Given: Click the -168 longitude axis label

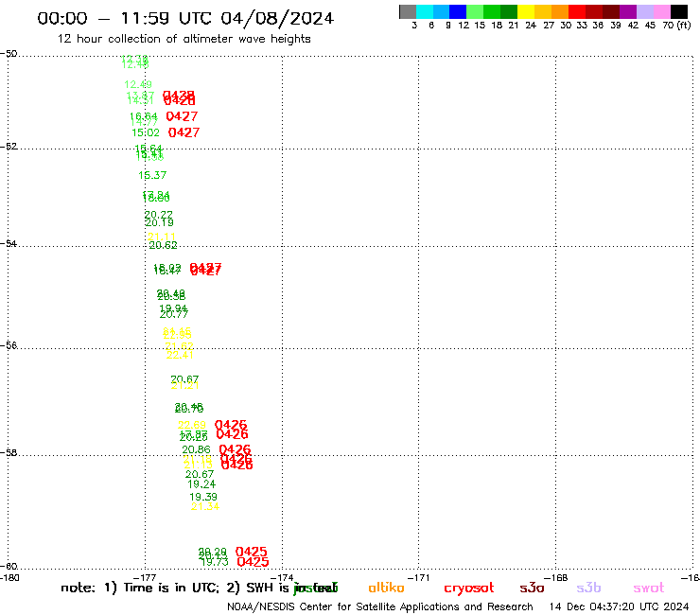Looking at the screenshot, I should point(555,577).
